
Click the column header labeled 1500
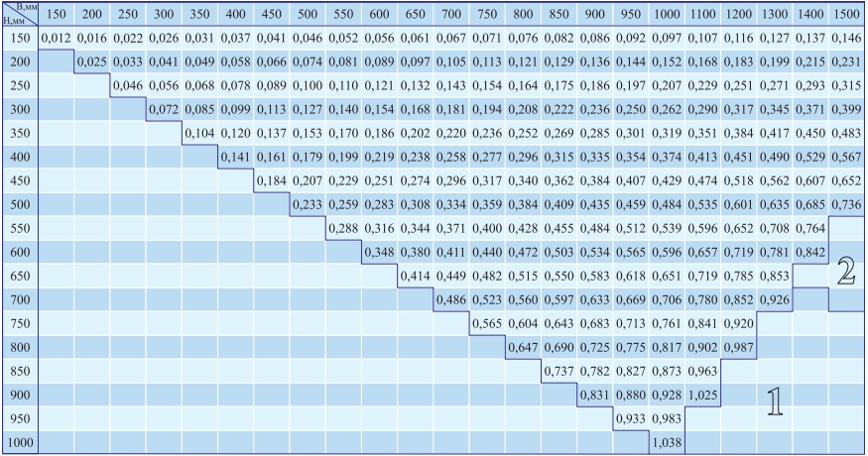pos(845,15)
